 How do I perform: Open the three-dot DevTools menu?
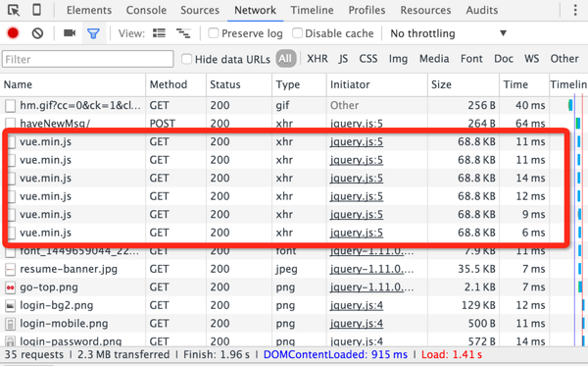(575, 10)
